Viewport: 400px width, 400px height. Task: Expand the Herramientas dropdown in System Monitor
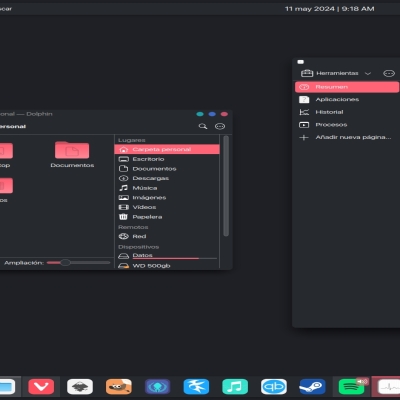pyautogui.click(x=336, y=73)
